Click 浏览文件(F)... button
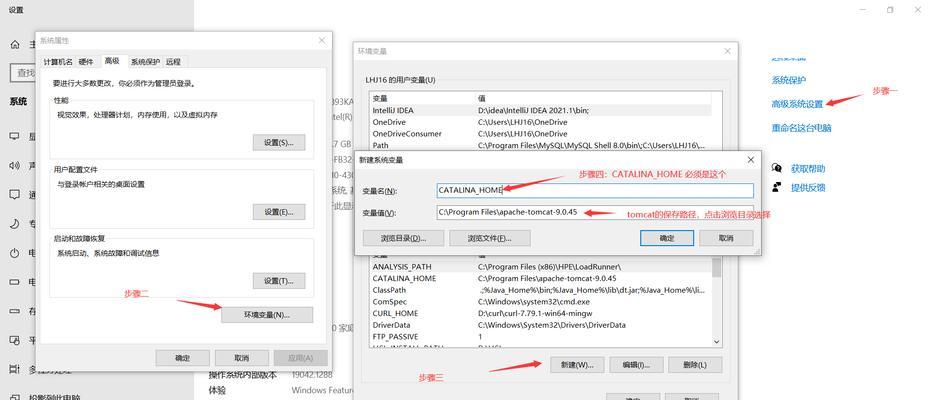 click(490, 238)
